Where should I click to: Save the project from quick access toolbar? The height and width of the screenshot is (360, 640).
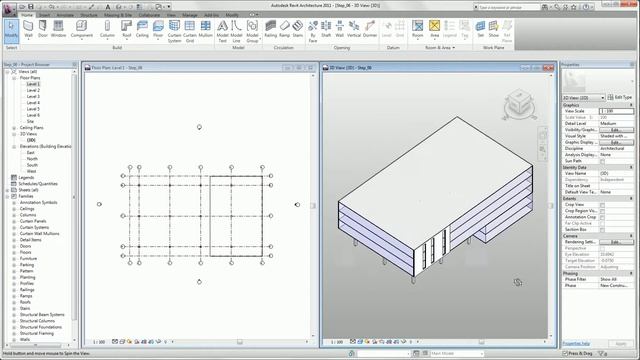point(31,7)
